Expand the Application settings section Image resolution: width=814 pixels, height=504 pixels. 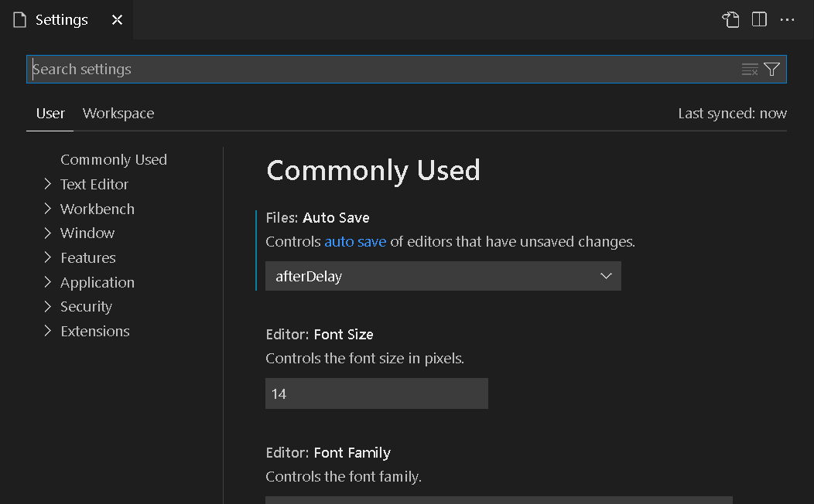click(48, 282)
